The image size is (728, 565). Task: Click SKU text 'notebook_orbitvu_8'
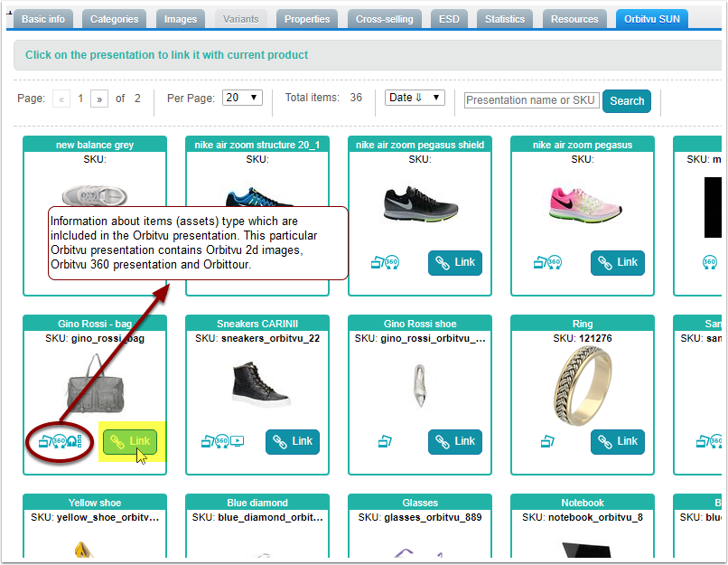point(595,517)
